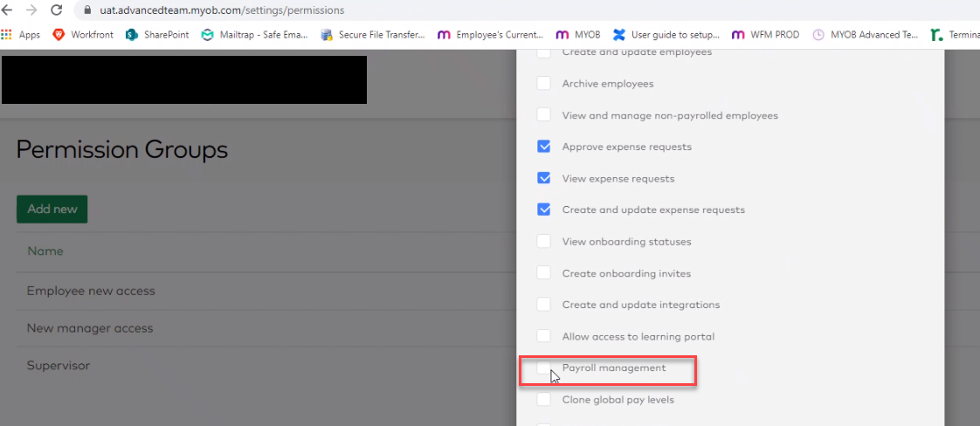Screen dimensions: 980x426
Task: Click the browser reload icon
Action: pyautogui.click(x=56, y=10)
